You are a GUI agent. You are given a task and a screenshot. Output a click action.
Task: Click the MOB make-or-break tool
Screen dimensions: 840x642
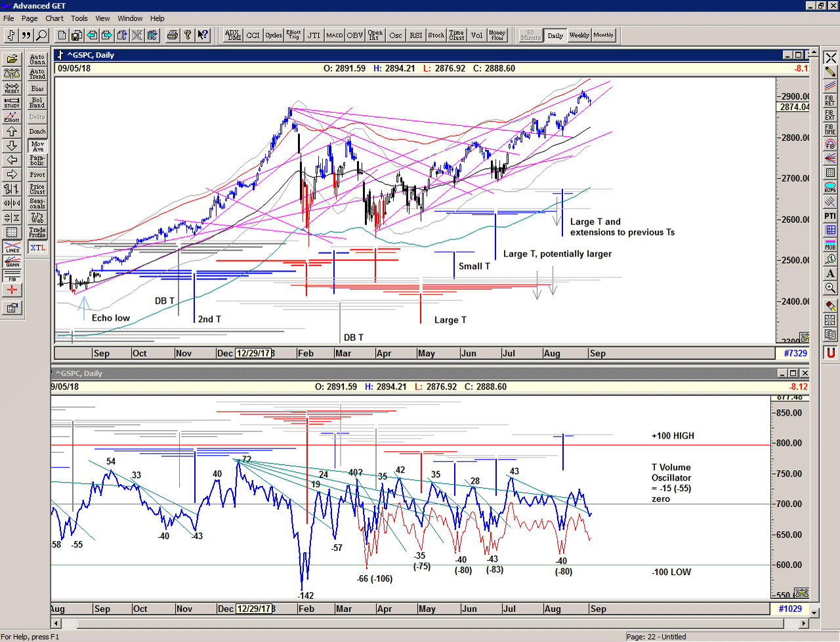[830, 245]
